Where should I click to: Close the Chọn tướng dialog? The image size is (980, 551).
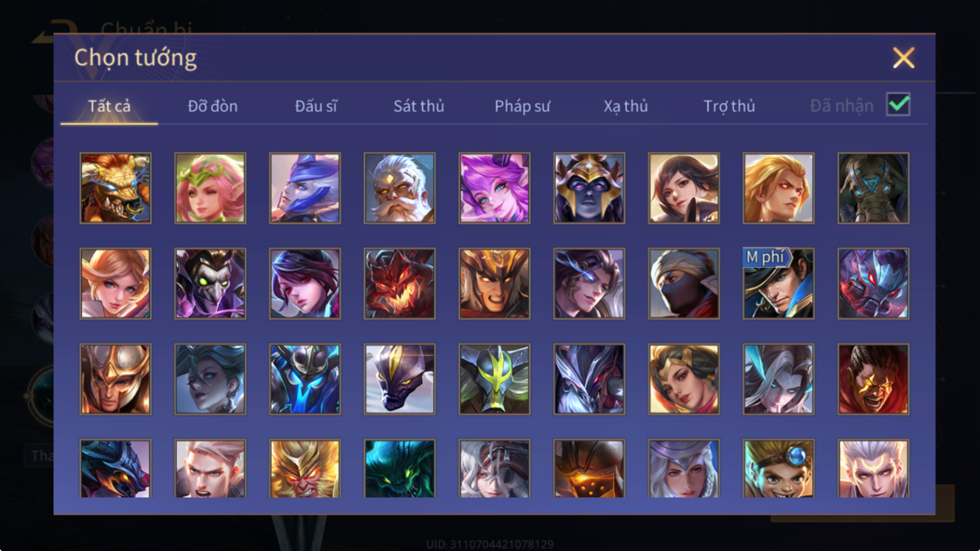[904, 58]
